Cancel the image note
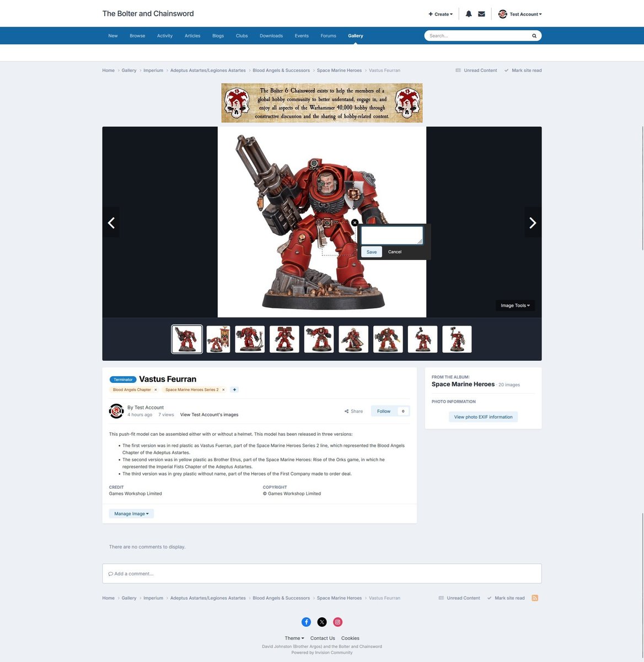This screenshot has height=662, width=644. 395,252
